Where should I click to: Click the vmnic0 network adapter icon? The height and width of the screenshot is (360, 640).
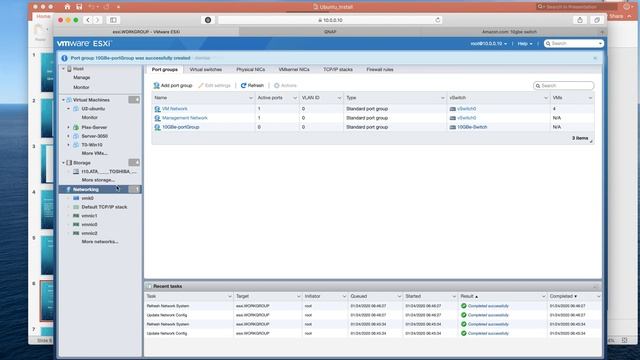[x=76, y=225]
